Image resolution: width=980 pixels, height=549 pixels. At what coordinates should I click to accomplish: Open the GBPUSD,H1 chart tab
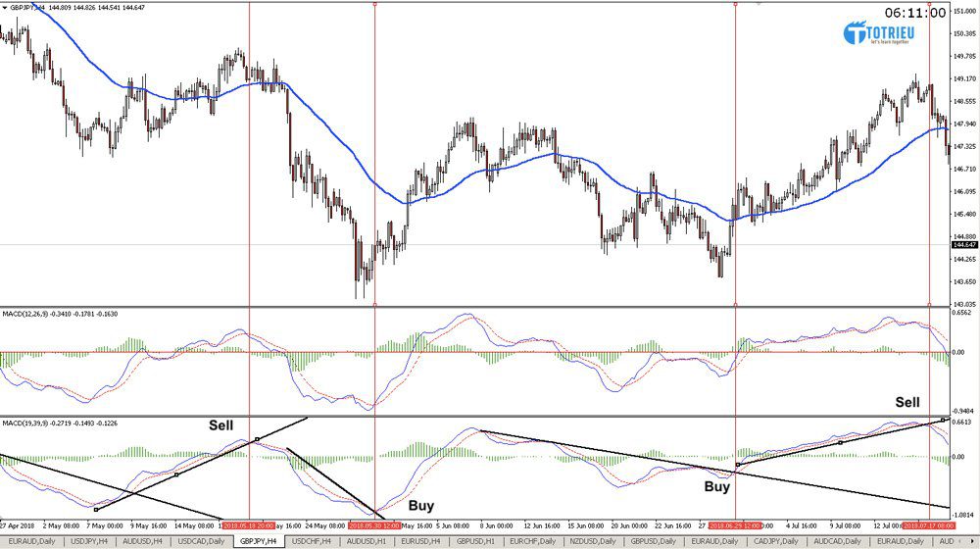[x=475, y=541]
